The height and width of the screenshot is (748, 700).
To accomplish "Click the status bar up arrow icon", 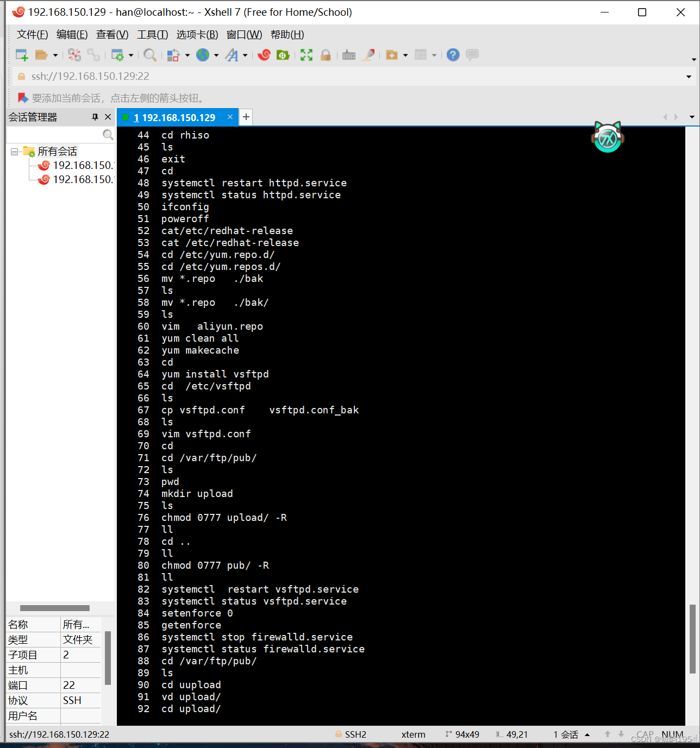I will pyautogui.click(x=608, y=734).
